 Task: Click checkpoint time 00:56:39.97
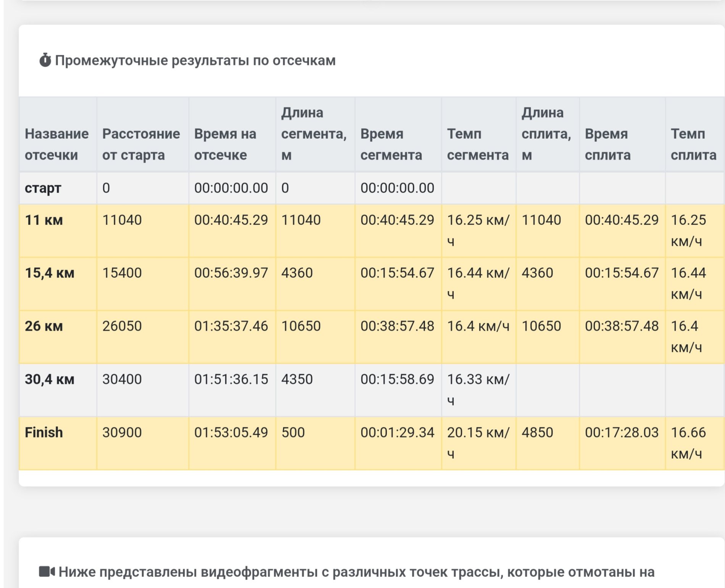[231, 273]
